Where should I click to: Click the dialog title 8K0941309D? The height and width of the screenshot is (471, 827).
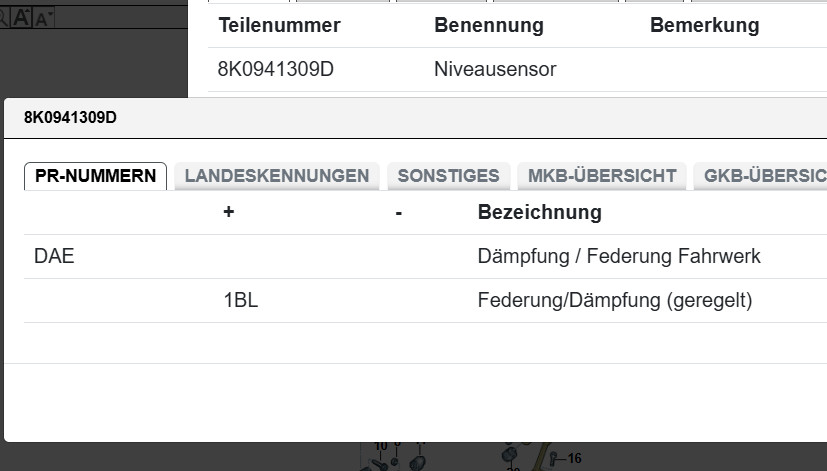click(x=70, y=118)
